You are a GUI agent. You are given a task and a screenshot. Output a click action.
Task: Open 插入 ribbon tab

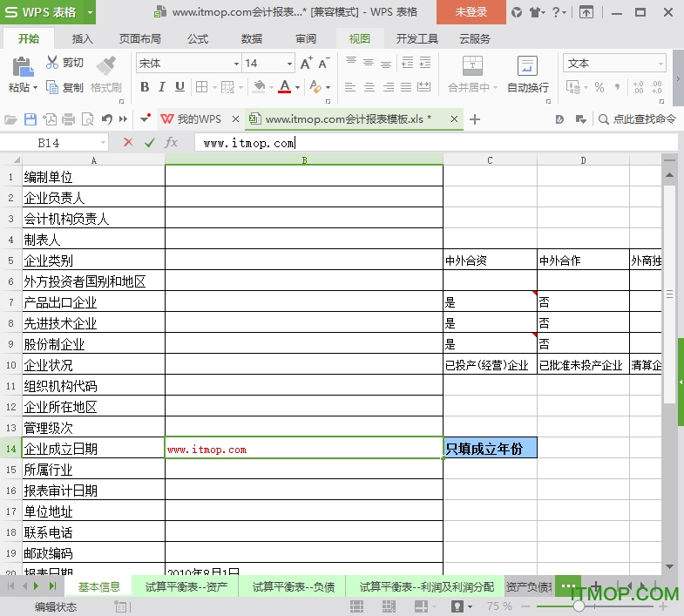tap(83, 39)
